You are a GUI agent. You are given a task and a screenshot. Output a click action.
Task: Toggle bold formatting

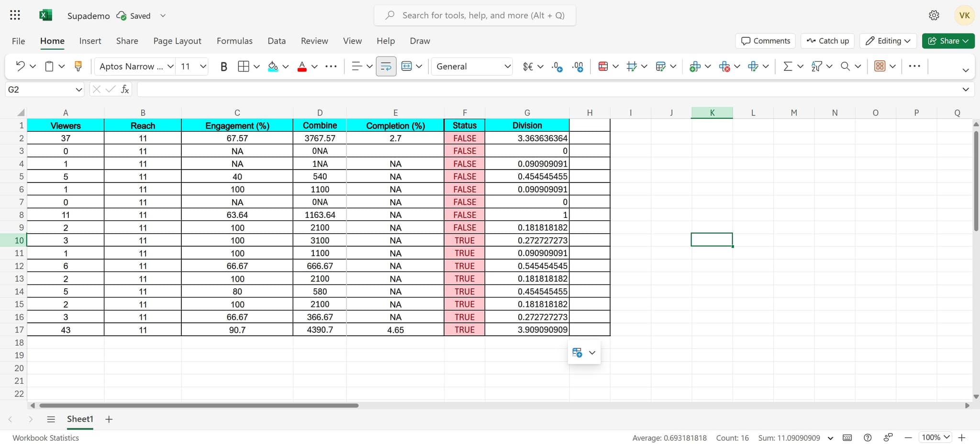(223, 66)
